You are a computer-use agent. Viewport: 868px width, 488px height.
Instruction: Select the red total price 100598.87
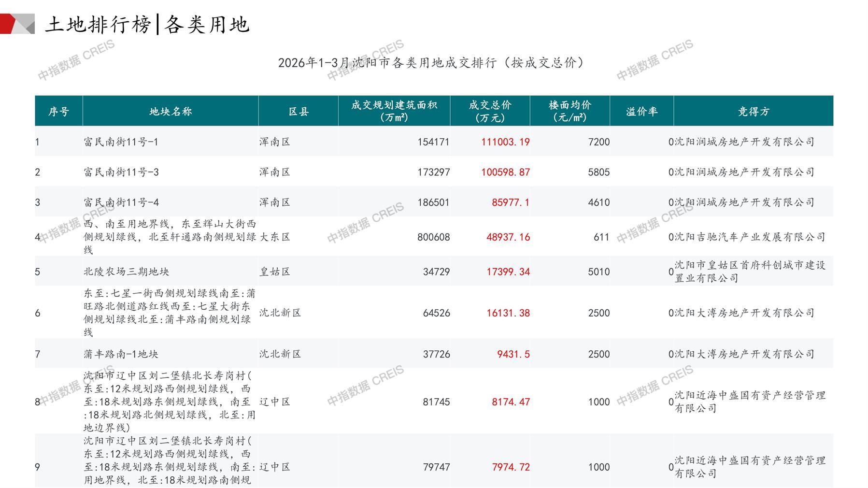(x=505, y=172)
